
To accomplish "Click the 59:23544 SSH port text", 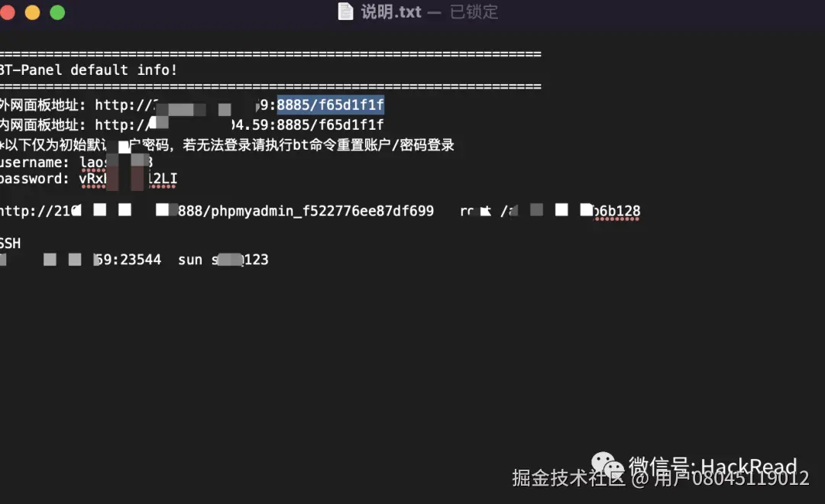I will 128,260.
